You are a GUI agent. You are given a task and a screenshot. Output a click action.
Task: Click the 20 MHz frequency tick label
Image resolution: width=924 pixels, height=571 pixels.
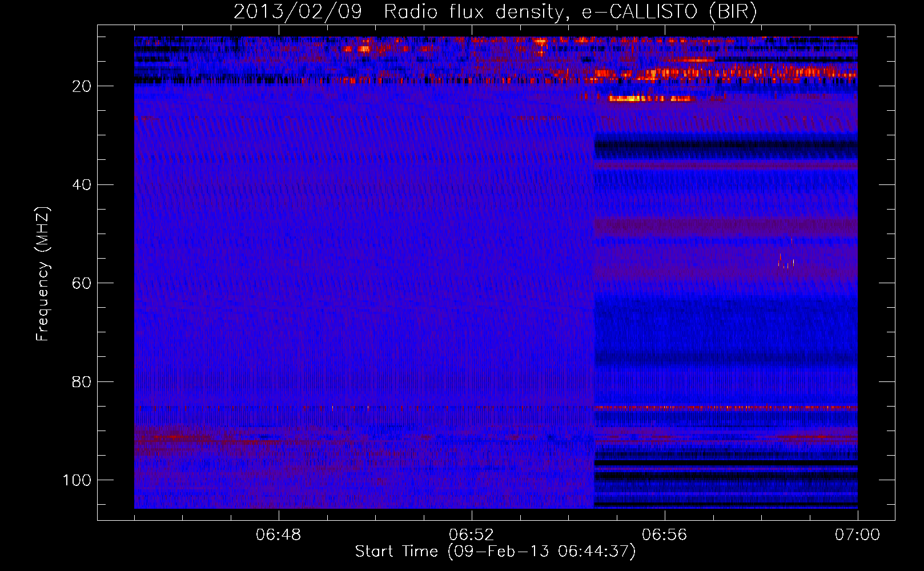click(82, 86)
